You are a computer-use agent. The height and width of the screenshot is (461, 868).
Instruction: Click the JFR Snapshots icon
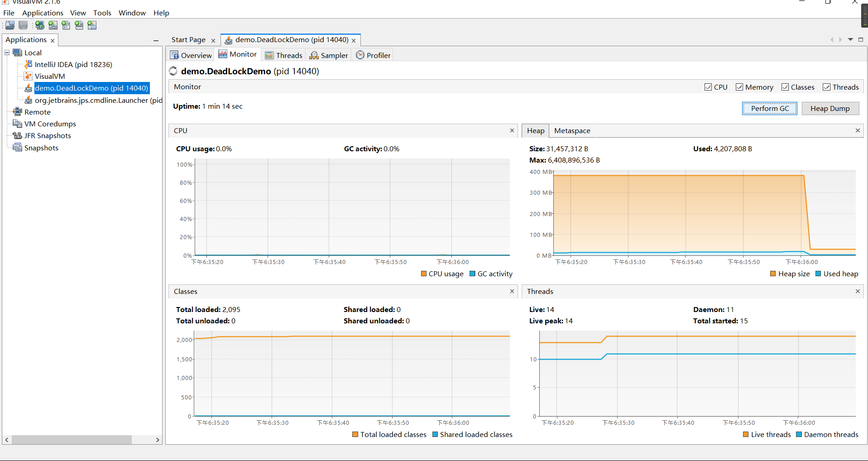18,135
